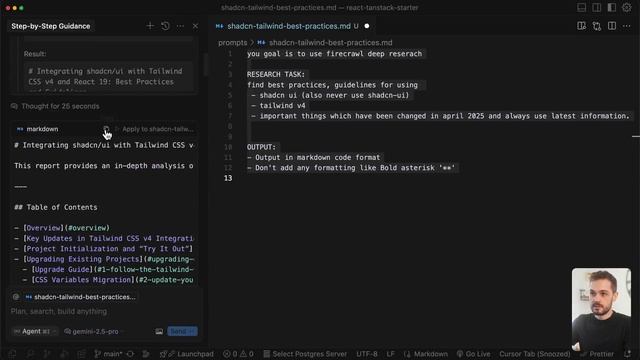Open chat history clock icon

pyautogui.click(x=165, y=26)
